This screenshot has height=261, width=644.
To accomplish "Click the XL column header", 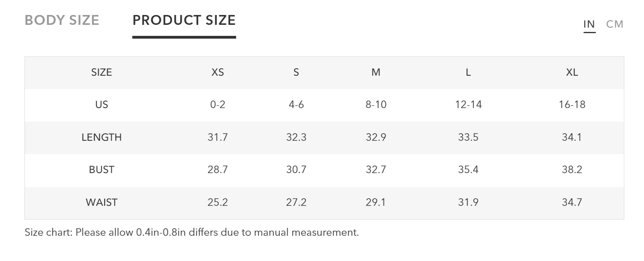I will tap(572, 73).
